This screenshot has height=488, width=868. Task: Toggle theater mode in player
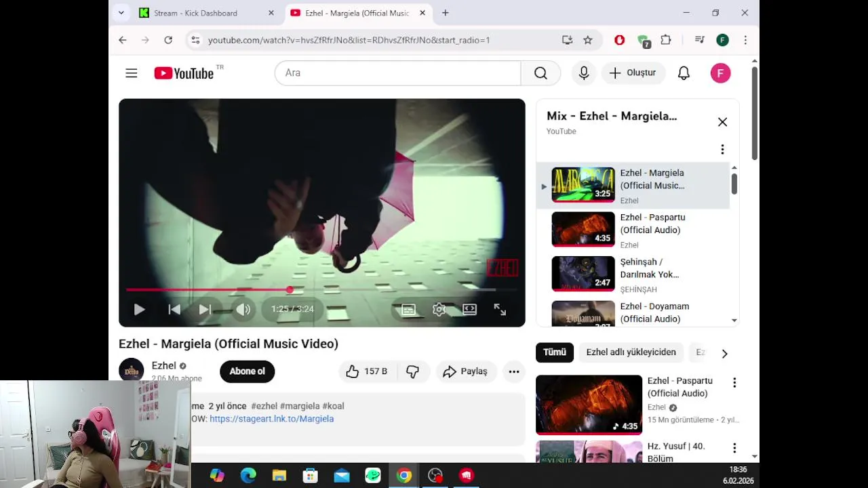pos(469,309)
